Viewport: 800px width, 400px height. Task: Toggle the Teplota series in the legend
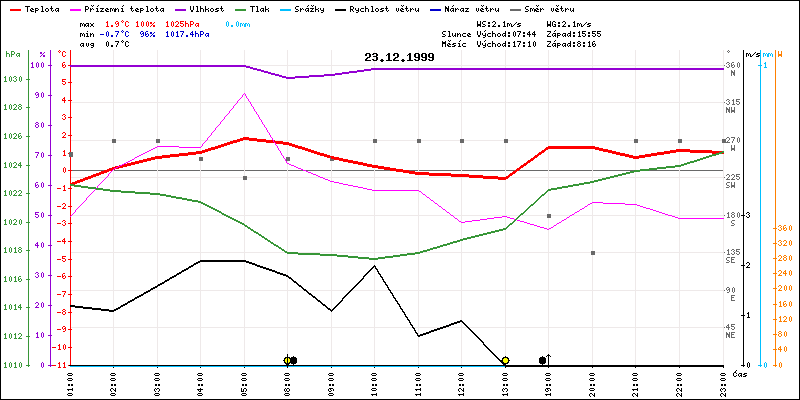tap(41, 7)
